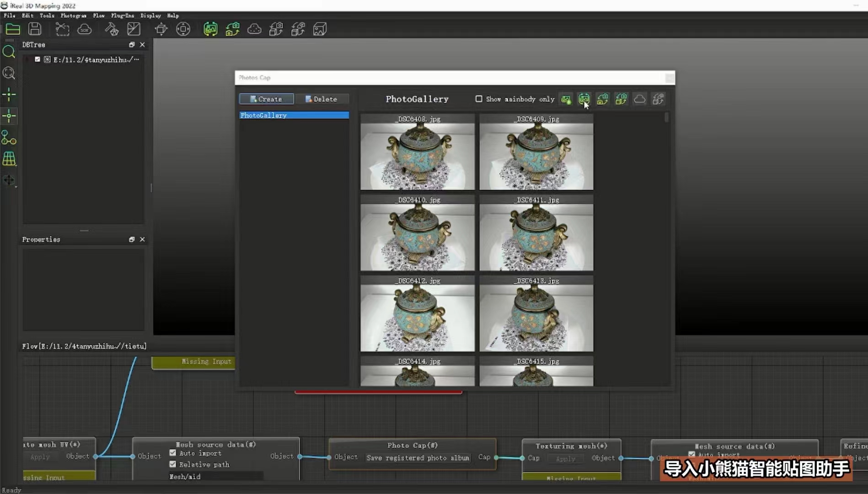Select the E:/11.2/4tanyuzhihu item in DBTree
This screenshot has height=494, width=868.
(96, 59)
